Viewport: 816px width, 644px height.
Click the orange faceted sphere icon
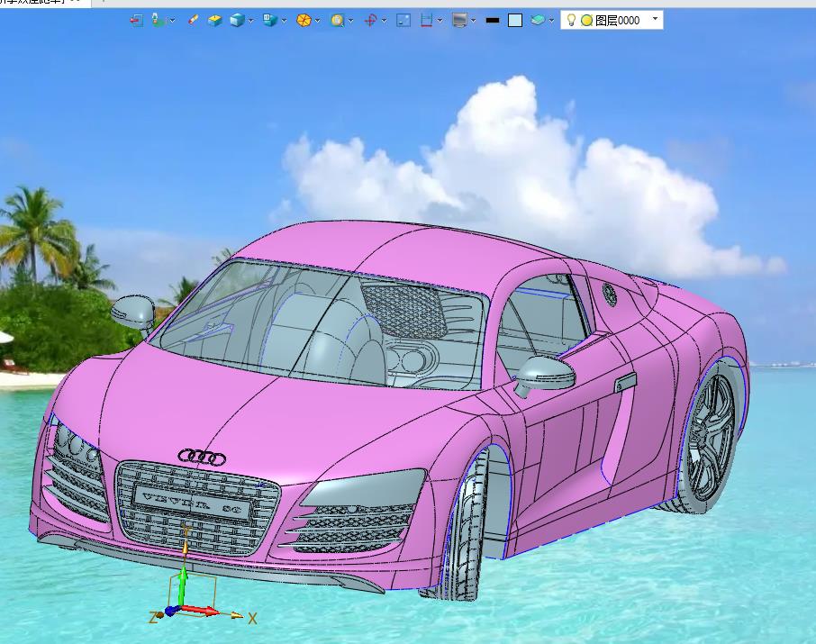pyautogui.click(x=304, y=21)
